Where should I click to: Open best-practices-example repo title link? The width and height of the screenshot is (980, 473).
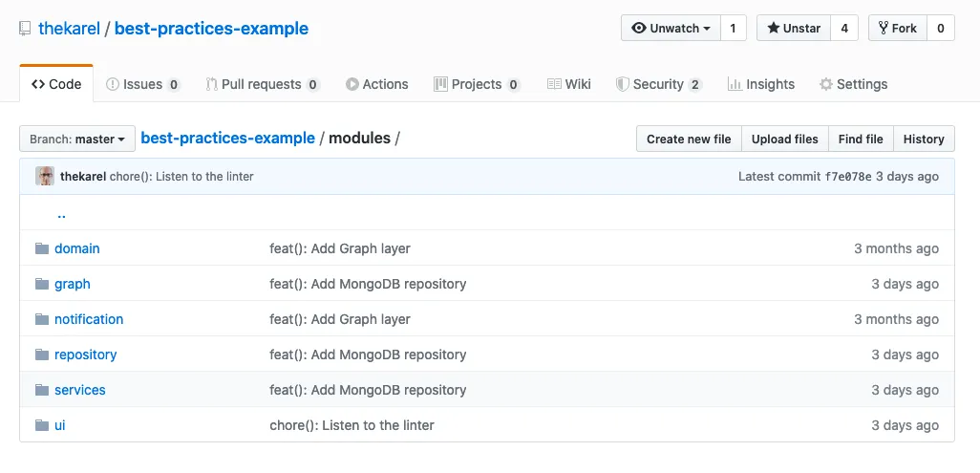pyautogui.click(x=212, y=29)
